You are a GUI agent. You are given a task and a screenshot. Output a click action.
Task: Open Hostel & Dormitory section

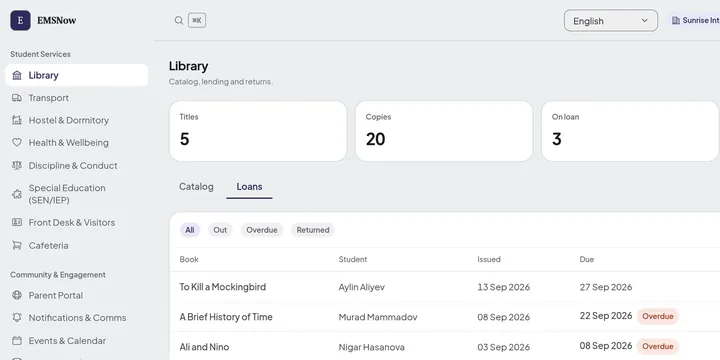[x=77, y=120]
